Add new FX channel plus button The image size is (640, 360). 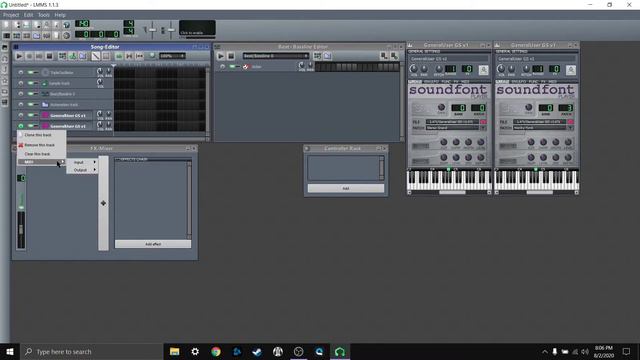click(x=103, y=203)
